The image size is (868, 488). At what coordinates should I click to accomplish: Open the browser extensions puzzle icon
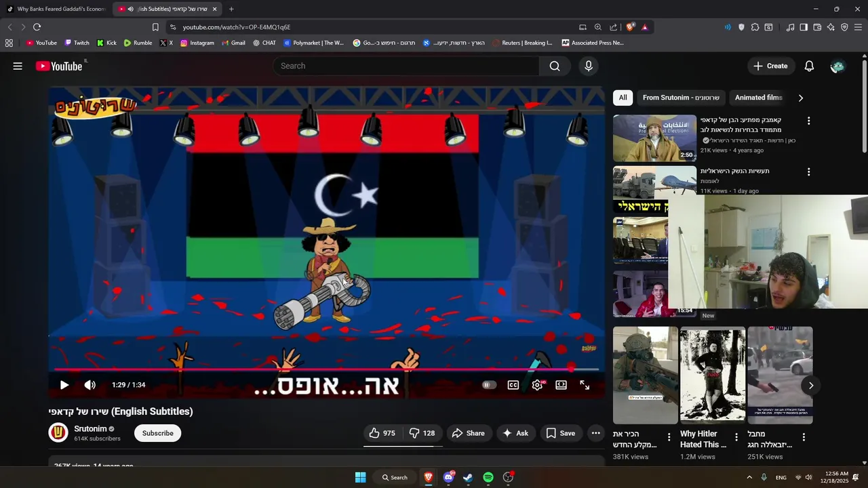point(755,27)
